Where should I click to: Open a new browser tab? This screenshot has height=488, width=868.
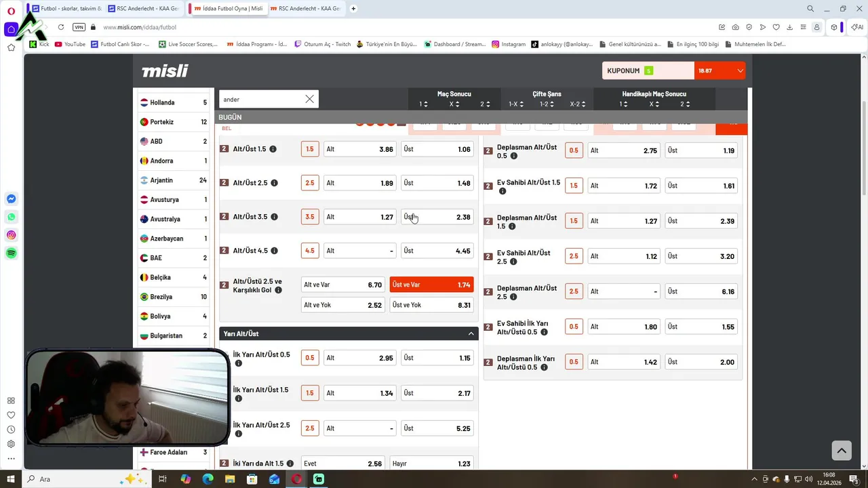(x=353, y=9)
